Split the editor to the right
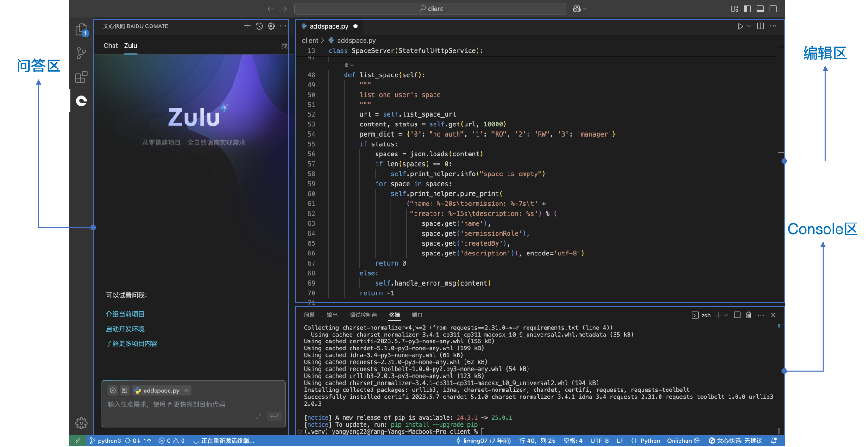The height and width of the screenshot is (447, 868). (x=761, y=26)
